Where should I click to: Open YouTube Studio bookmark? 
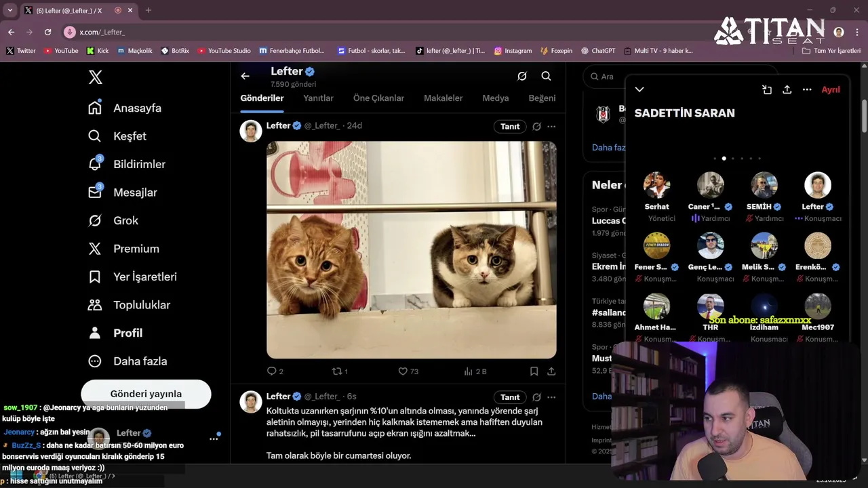224,51
